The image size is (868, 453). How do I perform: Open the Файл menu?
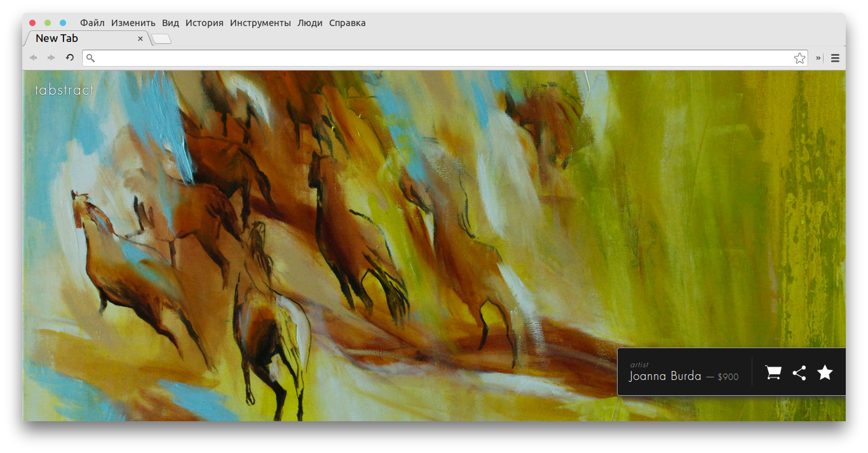[92, 23]
